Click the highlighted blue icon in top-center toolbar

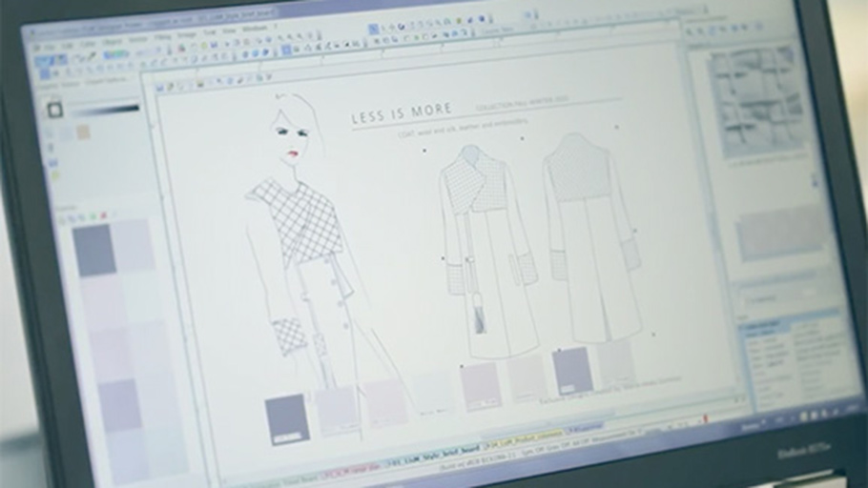click(x=374, y=30)
